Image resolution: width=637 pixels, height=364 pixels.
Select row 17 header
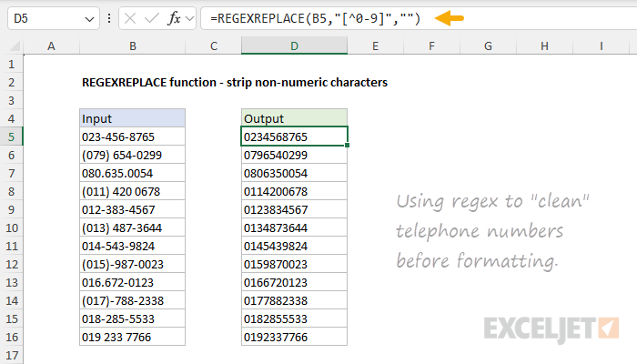pyautogui.click(x=11, y=356)
